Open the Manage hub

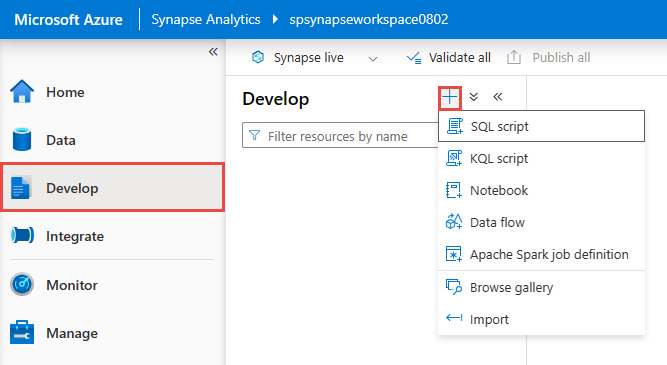point(113,333)
